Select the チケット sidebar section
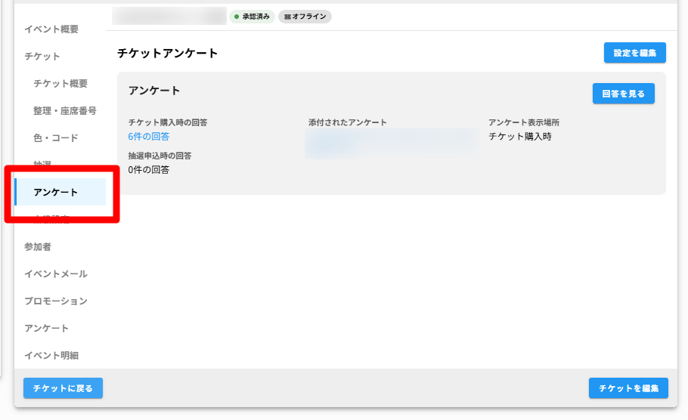Screen dimensions: 688x420 click(x=42, y=57)
